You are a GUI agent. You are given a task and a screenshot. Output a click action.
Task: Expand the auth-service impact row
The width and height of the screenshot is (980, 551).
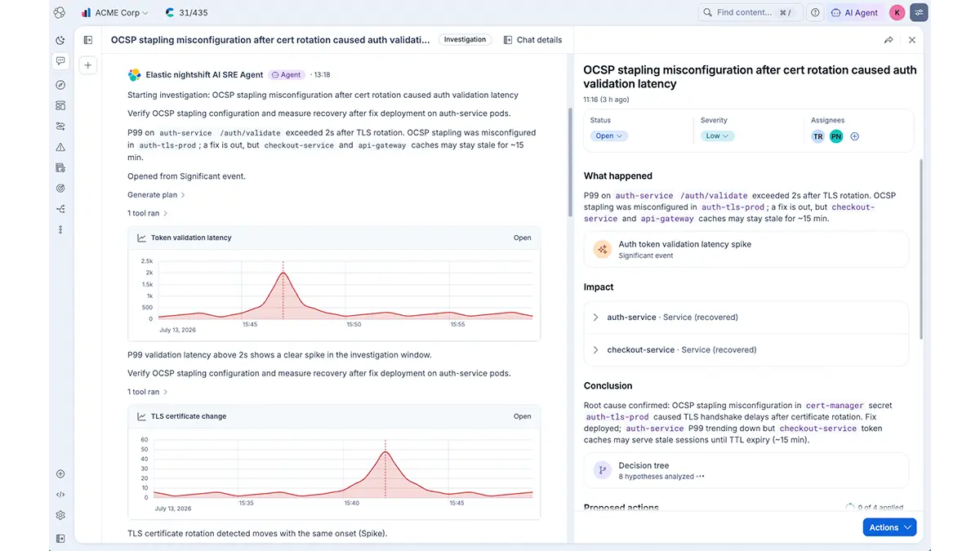pyautogui.click(x=746, y=318)
